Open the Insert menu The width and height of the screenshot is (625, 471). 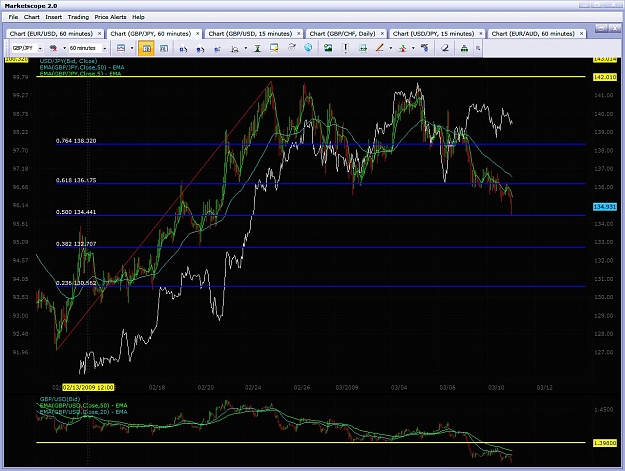point(53,17)
